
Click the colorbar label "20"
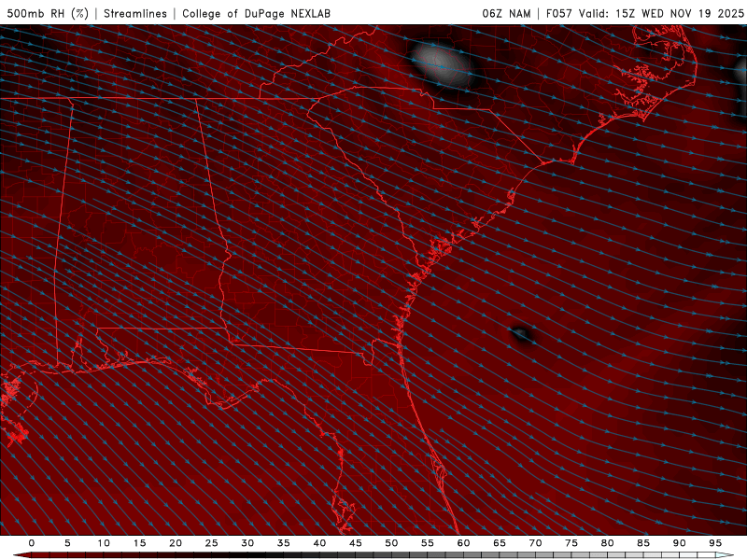pos(176,543)
